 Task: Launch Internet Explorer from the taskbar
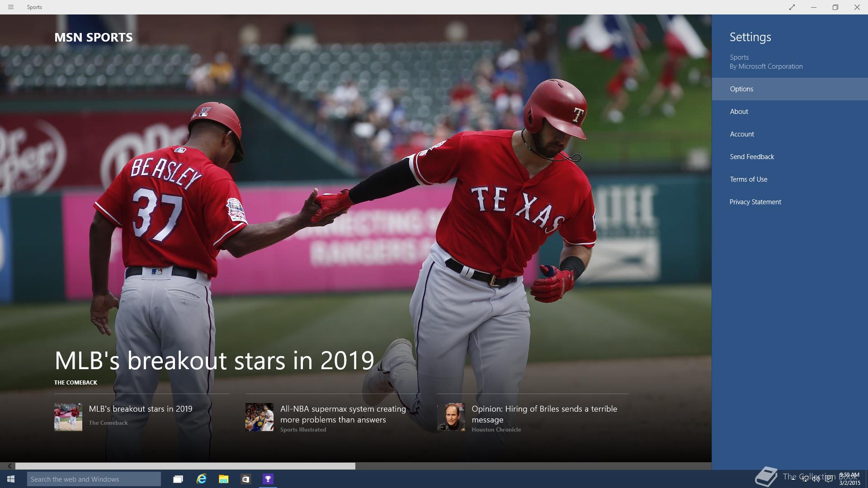point(201,479)
